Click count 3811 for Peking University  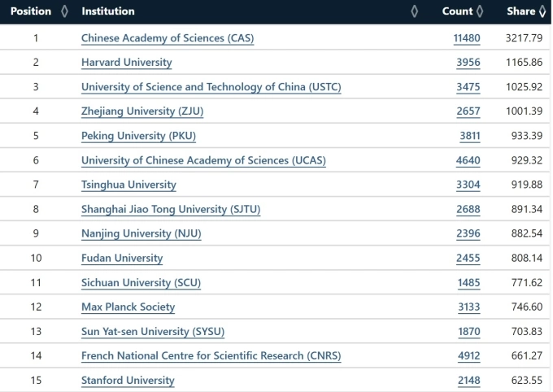tap(470, 136)
